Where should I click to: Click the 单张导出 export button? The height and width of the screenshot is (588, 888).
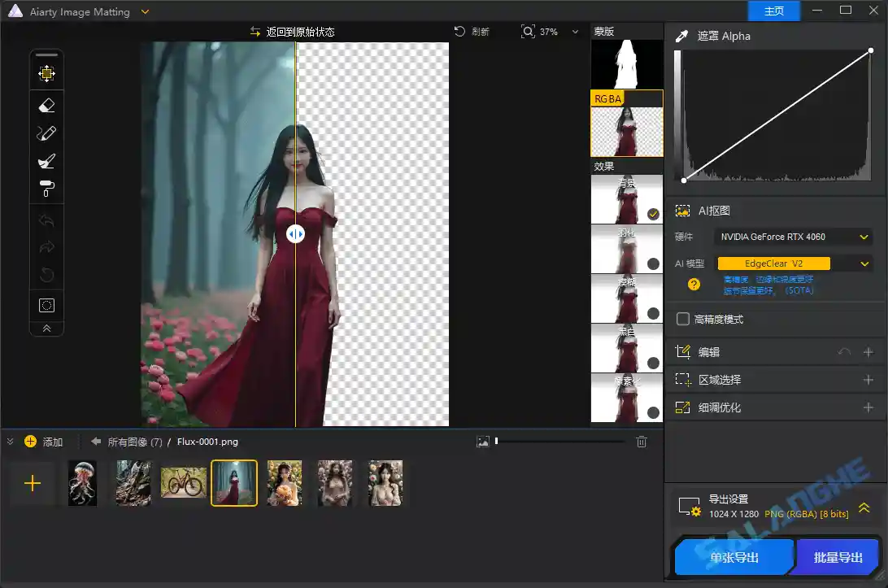733,557
